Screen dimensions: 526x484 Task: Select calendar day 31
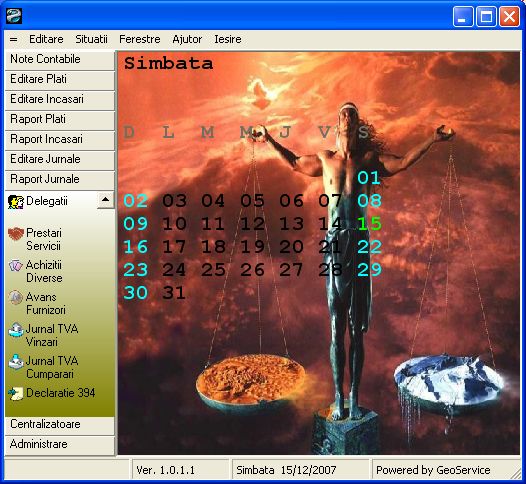pos(174,293)
